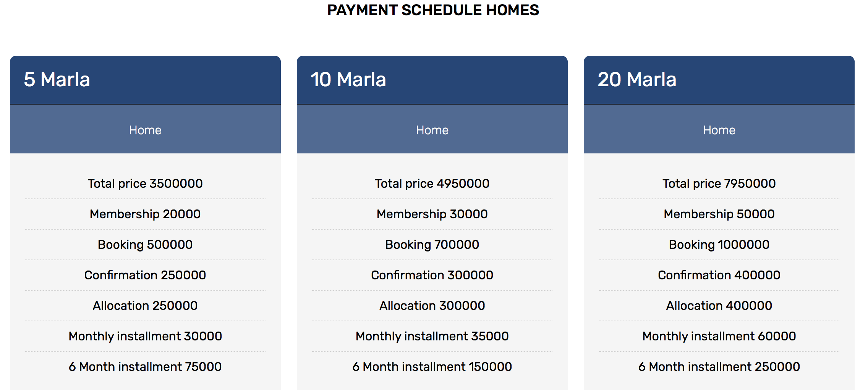
Task: Click the 10 Marla card heading
Action: [x=348, y=80]
